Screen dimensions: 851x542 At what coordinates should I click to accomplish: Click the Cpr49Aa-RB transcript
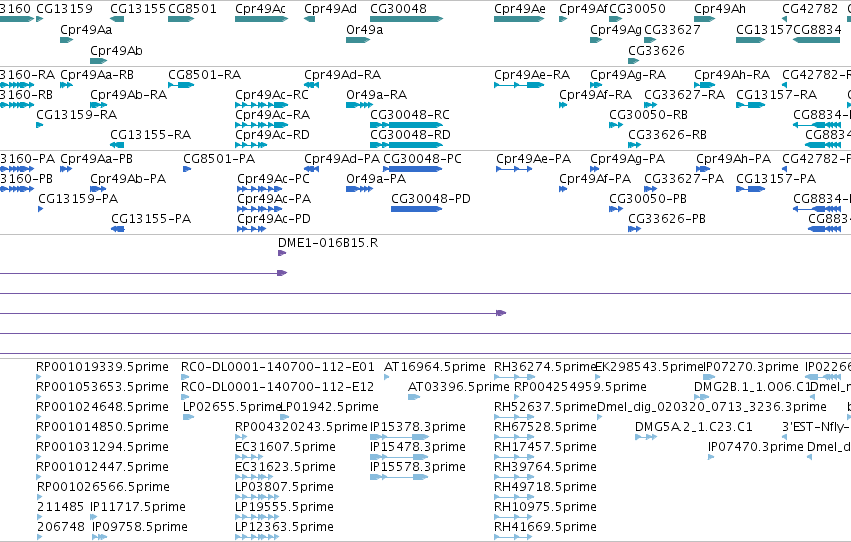click(x=66, y=85)
